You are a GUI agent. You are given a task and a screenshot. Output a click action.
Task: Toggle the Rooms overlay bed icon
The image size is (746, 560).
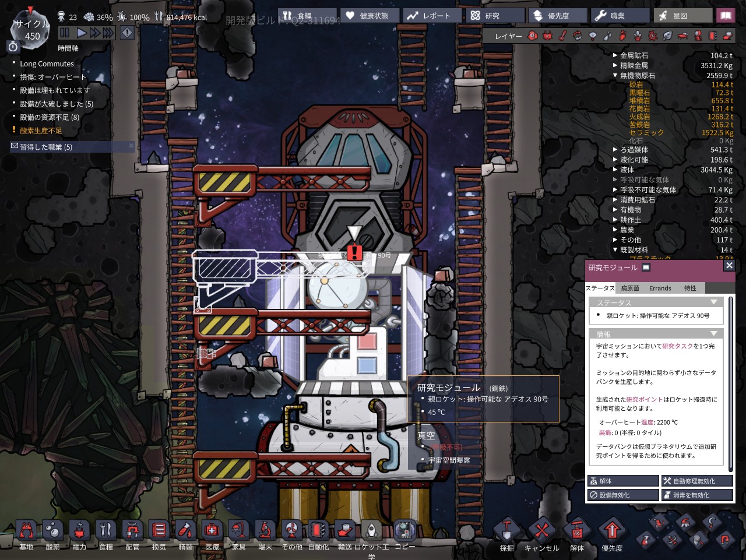(x=682, y=36)
